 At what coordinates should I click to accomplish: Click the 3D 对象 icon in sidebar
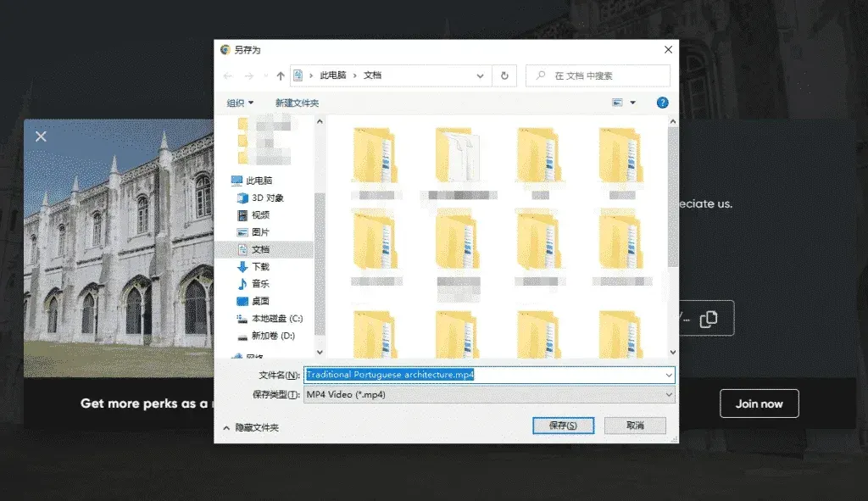pos(242,198)
